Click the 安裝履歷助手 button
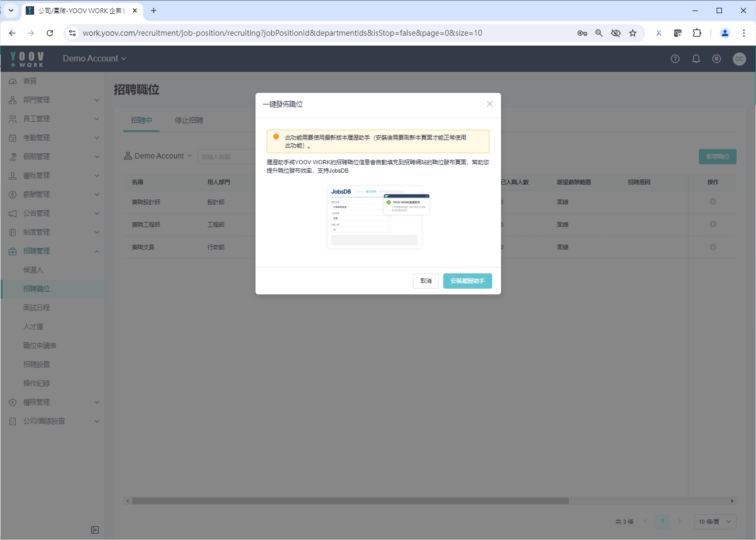This screenshot has height=540, width=756. [467, 281]
